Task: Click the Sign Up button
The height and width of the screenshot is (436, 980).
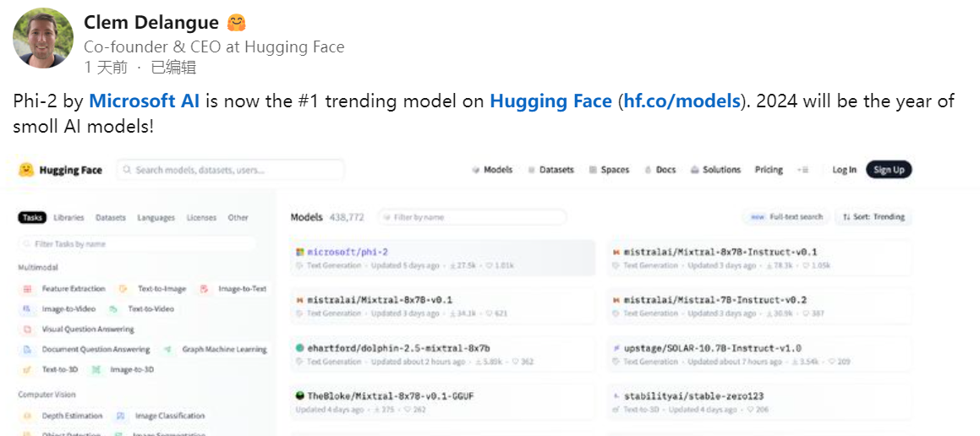Action: click(x=889, y=170)
